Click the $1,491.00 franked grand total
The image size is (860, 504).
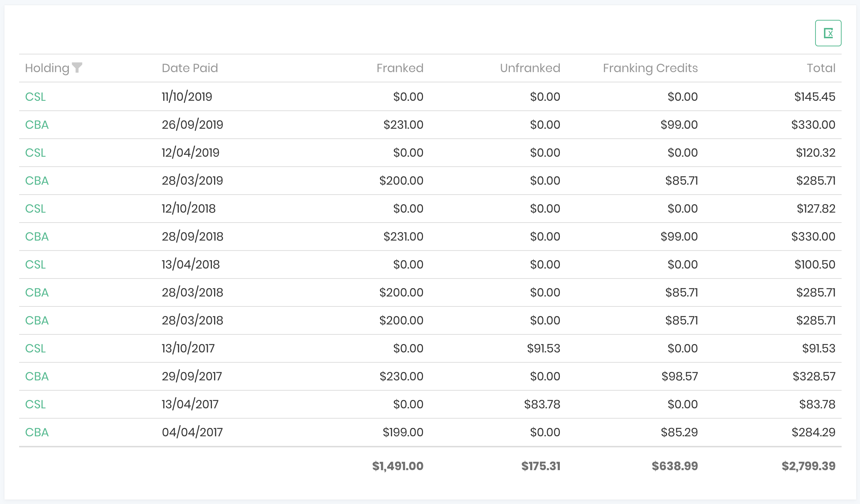point(398,466)
